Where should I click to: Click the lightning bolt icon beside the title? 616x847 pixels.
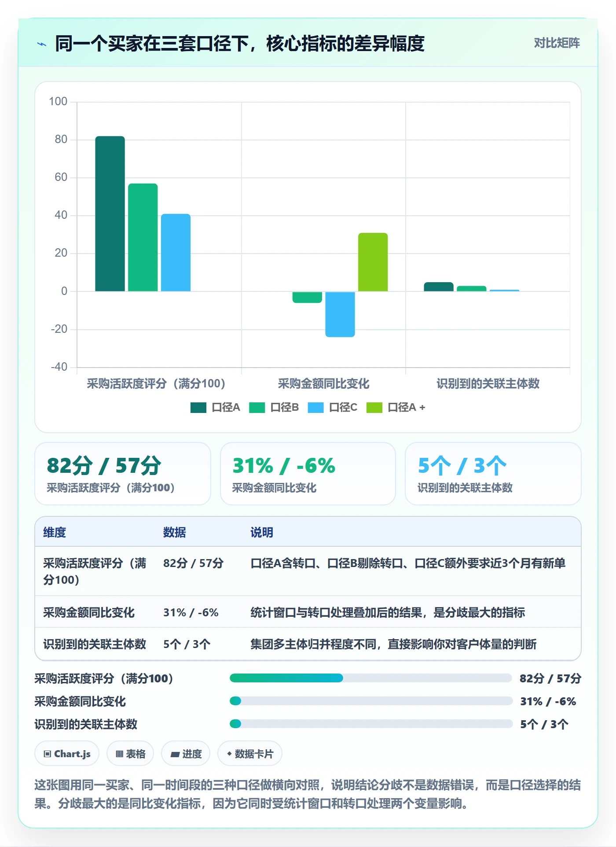pos(42,44)
